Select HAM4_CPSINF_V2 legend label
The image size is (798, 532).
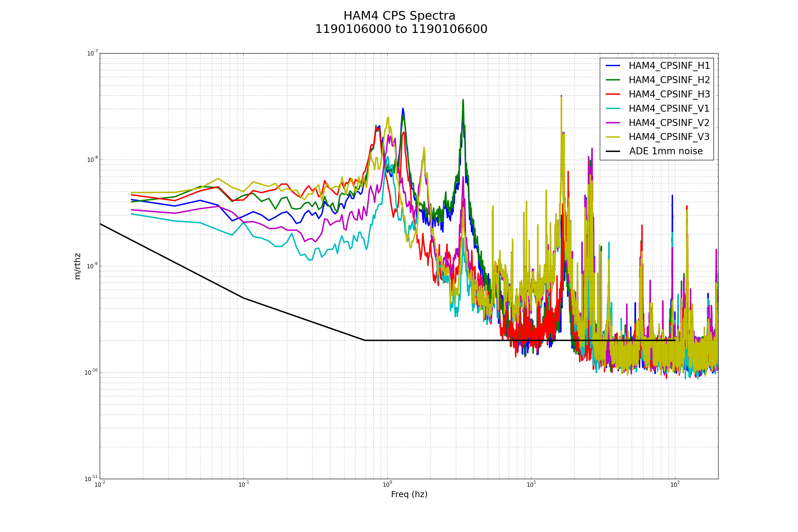click(669, 123)
